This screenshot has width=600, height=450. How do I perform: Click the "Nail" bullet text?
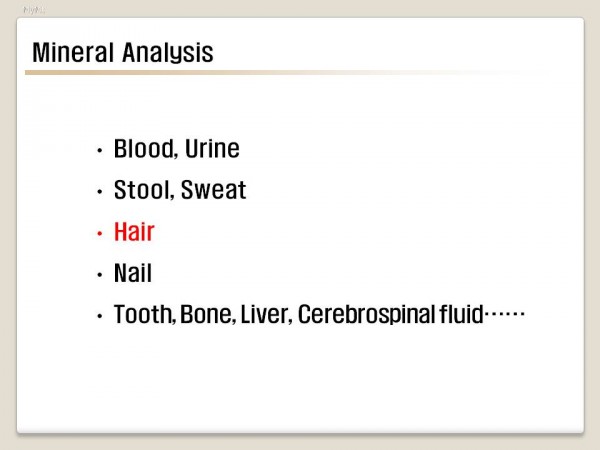tap(133, 273)
